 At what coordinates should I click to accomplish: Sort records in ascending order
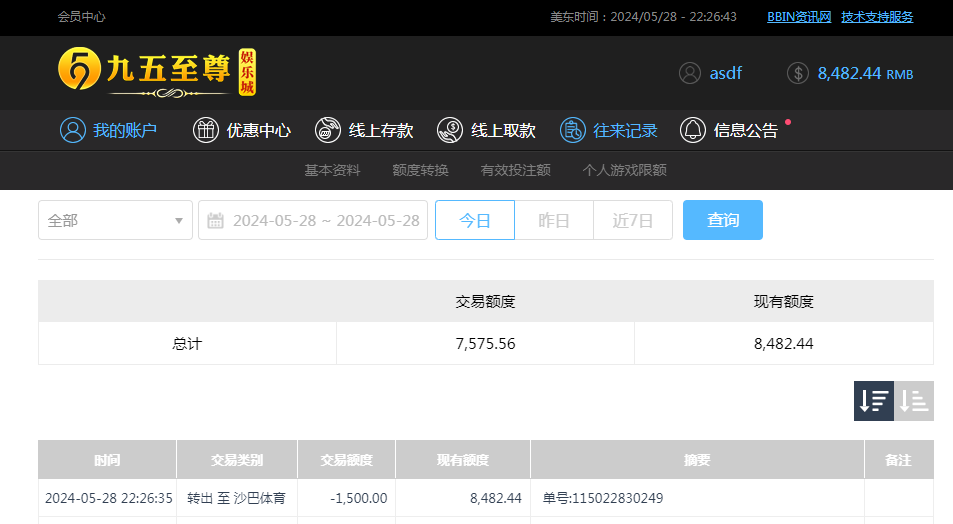(914, 401)
